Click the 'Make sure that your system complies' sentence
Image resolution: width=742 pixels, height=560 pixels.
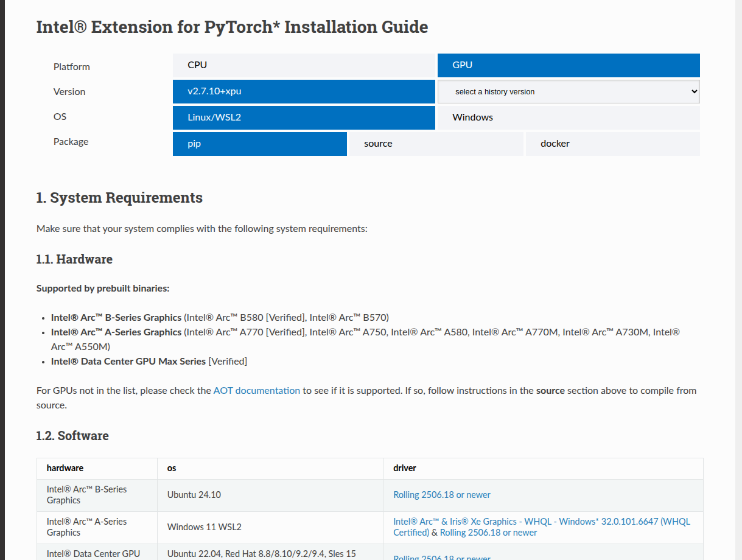coord(202,229)
